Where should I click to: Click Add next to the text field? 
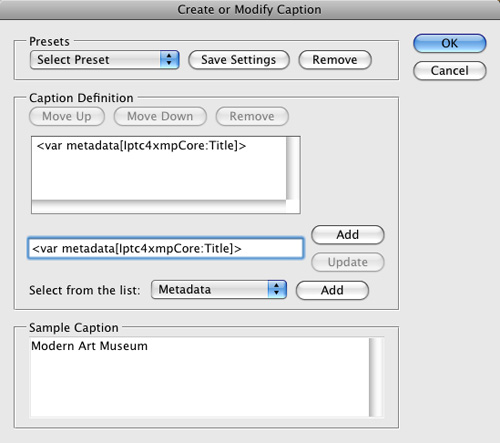click(x=348, y=235)
